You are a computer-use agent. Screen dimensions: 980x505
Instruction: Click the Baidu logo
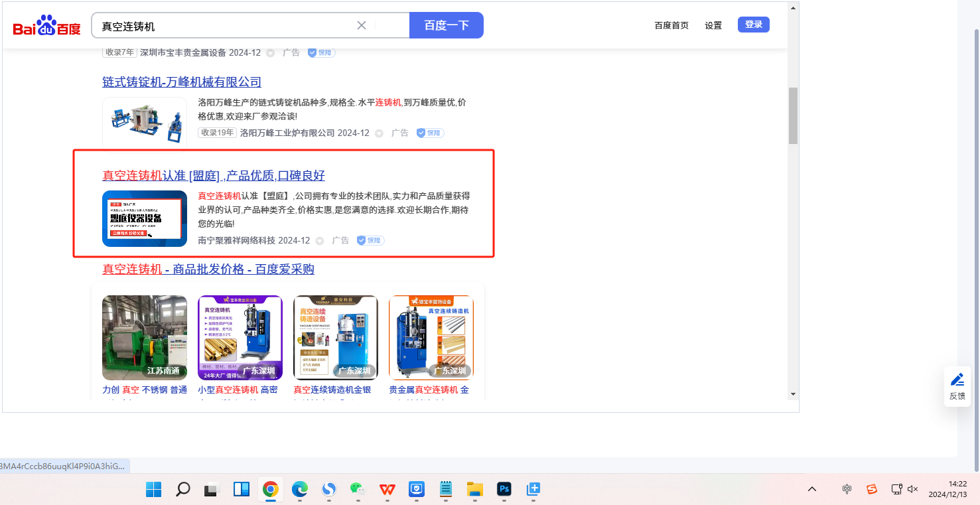coord(46,26)
